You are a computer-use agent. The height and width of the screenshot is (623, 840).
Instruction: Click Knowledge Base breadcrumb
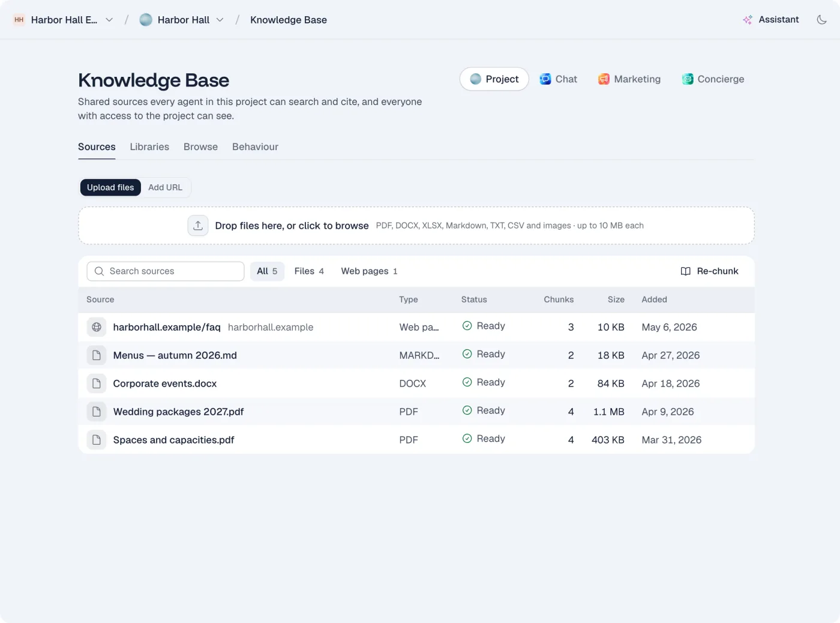289,20
